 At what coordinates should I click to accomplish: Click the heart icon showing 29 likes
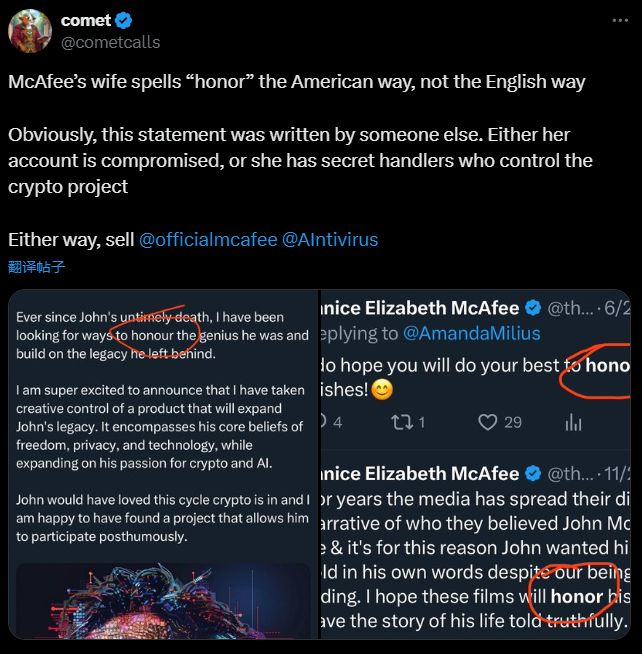click(488, 422)
